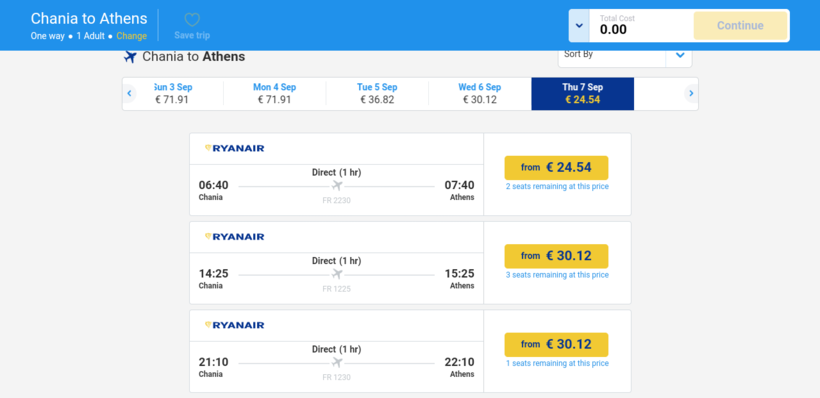Click the Save trip heart icon
Image resolution: width=820 pixels, height=398 pixels.
(x=192, y=20)
